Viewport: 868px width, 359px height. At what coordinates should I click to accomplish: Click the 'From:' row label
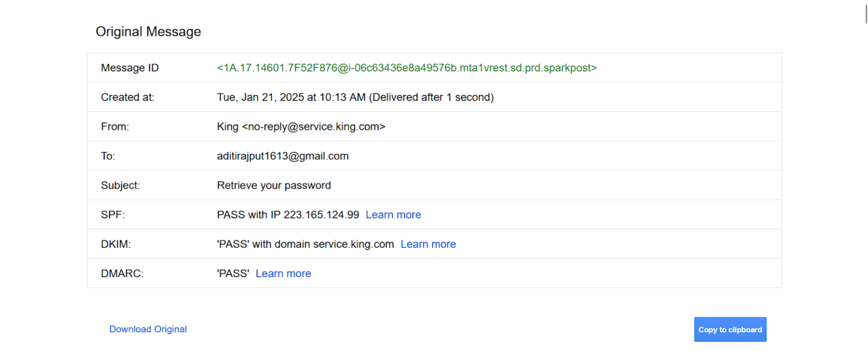tap(115, 126)
